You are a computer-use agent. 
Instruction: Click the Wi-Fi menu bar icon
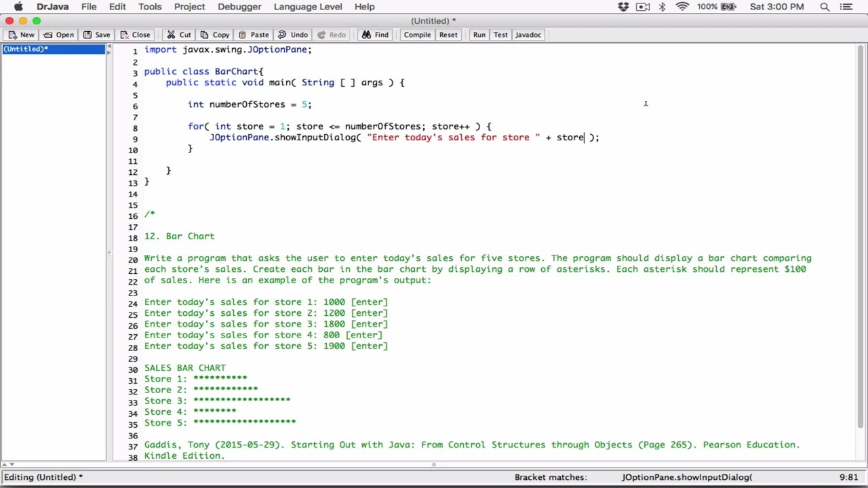[x=682, y=7]
